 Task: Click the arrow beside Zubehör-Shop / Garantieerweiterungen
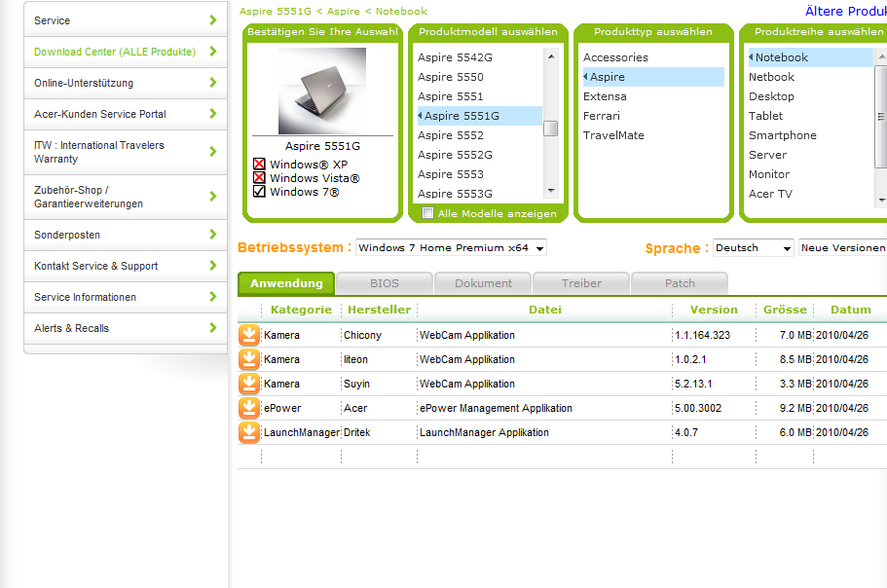coord(213,197)
